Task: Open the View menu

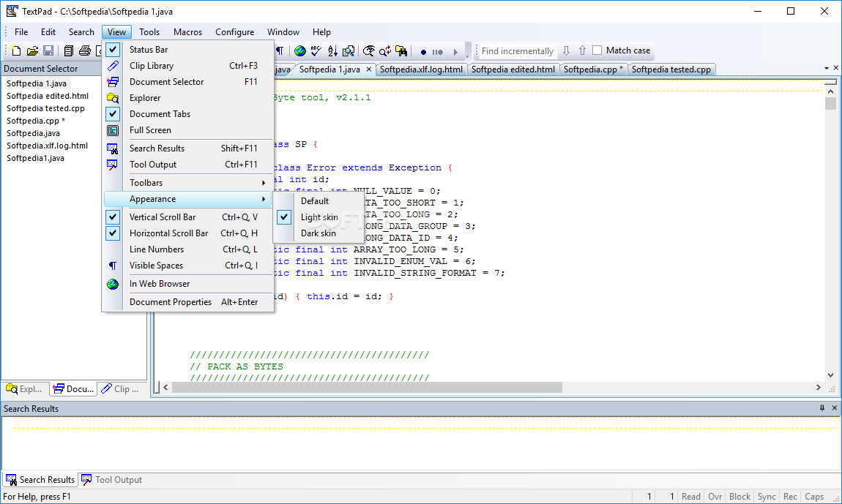Action: click(x=116, y=32)
